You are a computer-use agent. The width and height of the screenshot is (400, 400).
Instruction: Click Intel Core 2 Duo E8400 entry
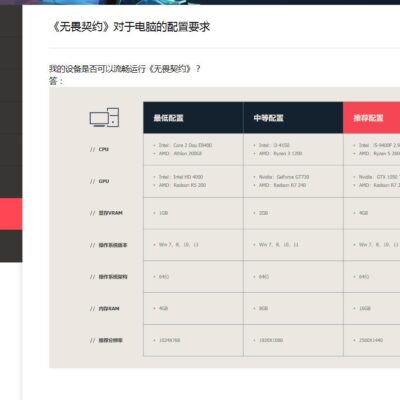click(185, 145)
